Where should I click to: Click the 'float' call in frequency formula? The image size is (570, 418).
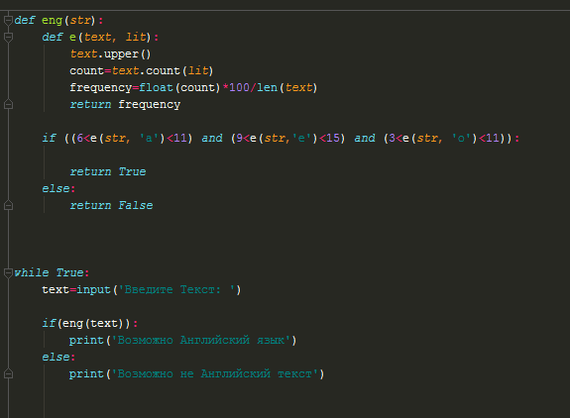click(x=156, y=88)
